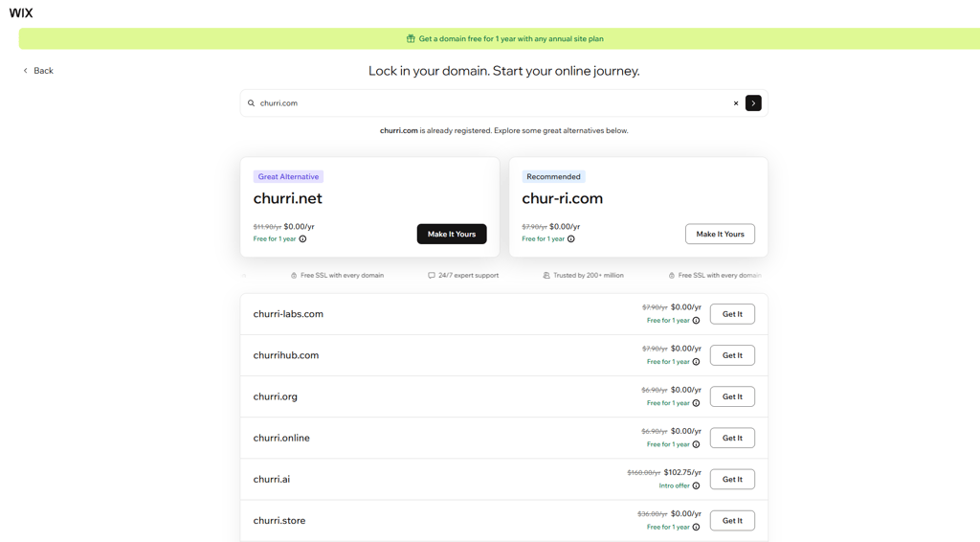
Task: Click the Recommended badge
Action: point(553,177)
